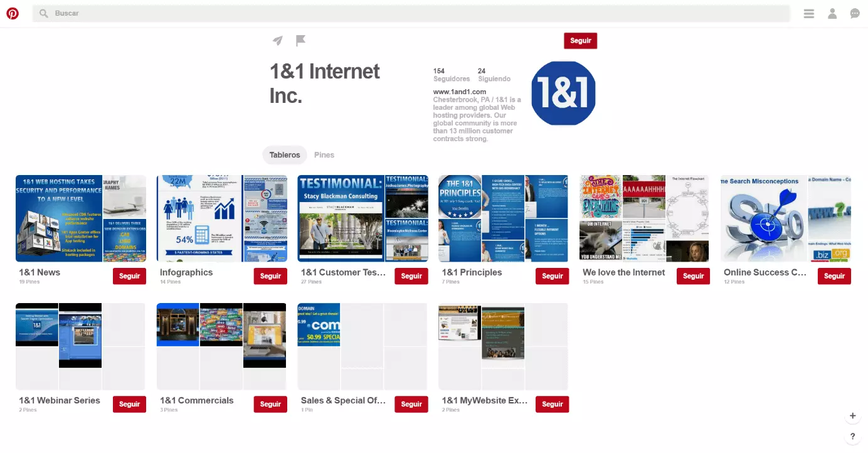The image size is (868, 453).
Task: Follow the 1&1 Internet Inc. profile
Action: 581,41
